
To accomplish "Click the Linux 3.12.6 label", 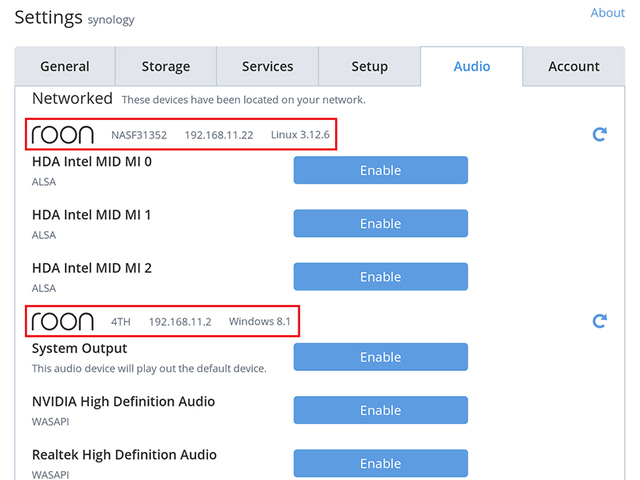I will (300, 135).
